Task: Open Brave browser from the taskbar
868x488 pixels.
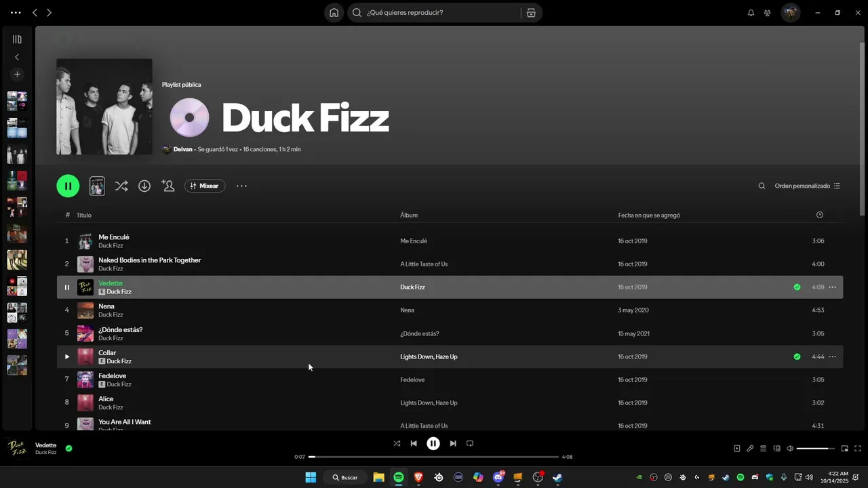Action: [x=418, y=477]
